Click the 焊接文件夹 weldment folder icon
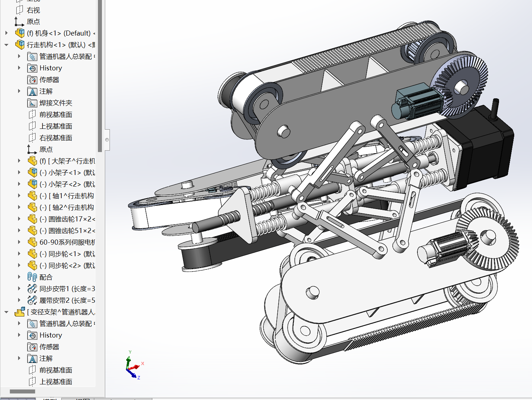532x400 pixels. pos(32,103)
